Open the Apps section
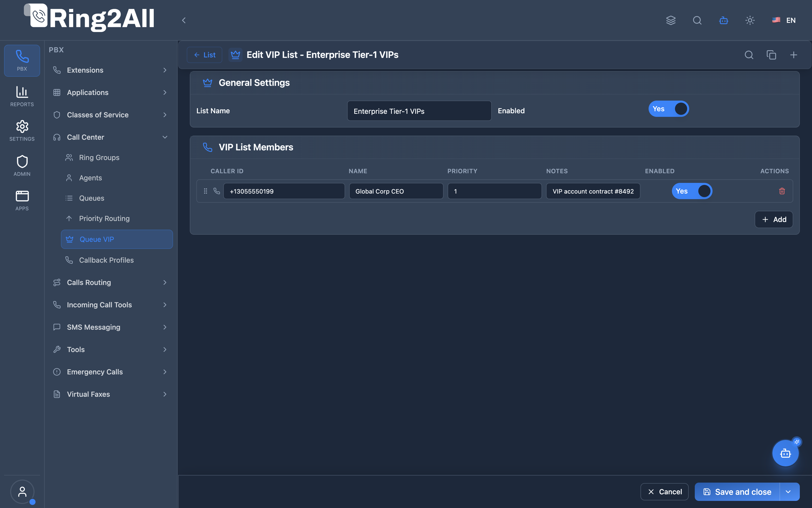The height and width of the screenshot is (508, 812). (x=22, y=201)
